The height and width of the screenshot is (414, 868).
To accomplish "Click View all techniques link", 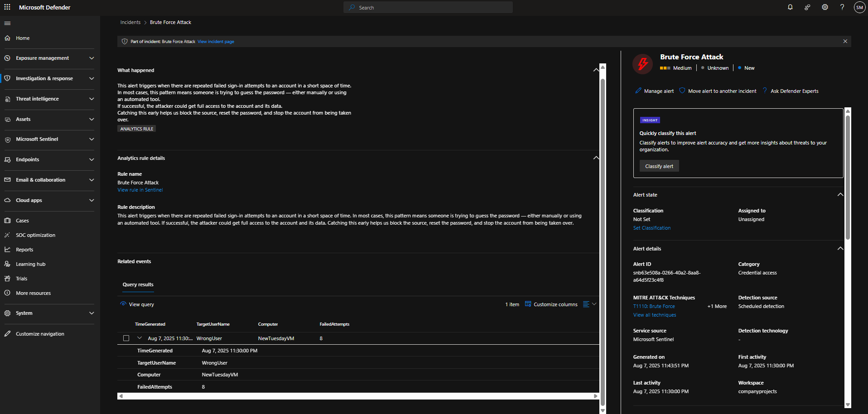I will [655, 315].
